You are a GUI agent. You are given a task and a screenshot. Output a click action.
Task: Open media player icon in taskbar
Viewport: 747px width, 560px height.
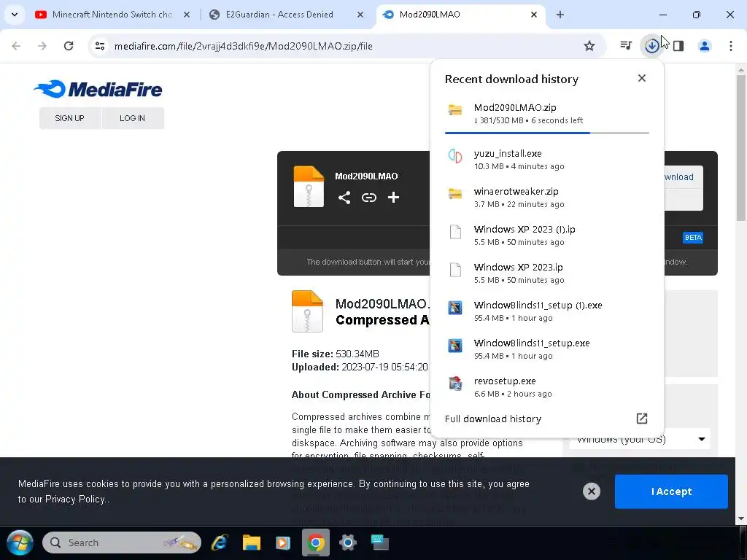tap(282, 542)
